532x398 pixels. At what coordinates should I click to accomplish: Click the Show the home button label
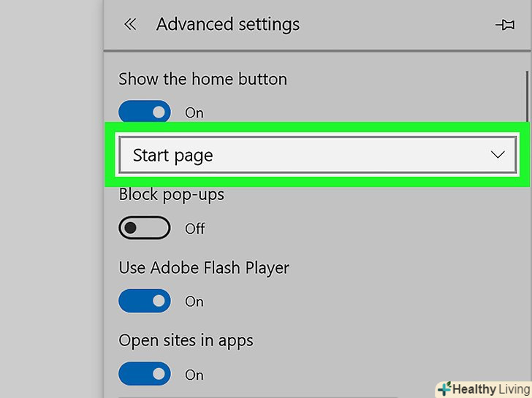tap(202, 79)
